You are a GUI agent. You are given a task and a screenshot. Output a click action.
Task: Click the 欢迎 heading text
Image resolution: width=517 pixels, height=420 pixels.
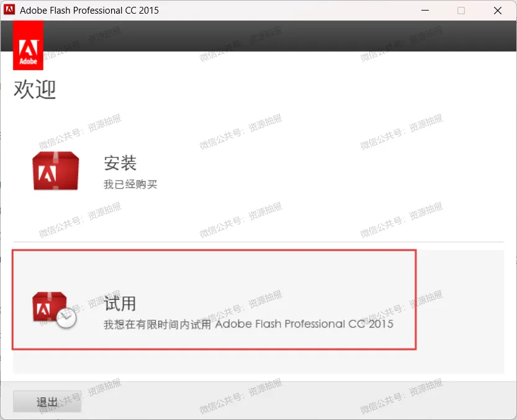35,89
